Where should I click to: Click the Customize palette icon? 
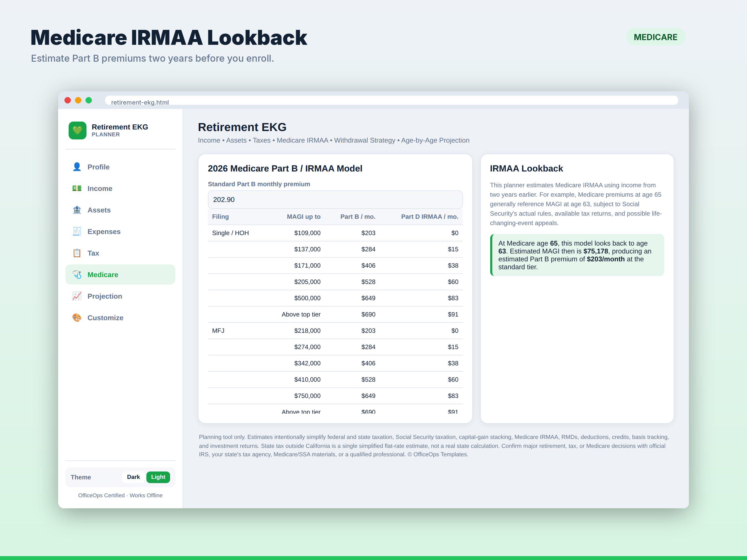(77, 318)
